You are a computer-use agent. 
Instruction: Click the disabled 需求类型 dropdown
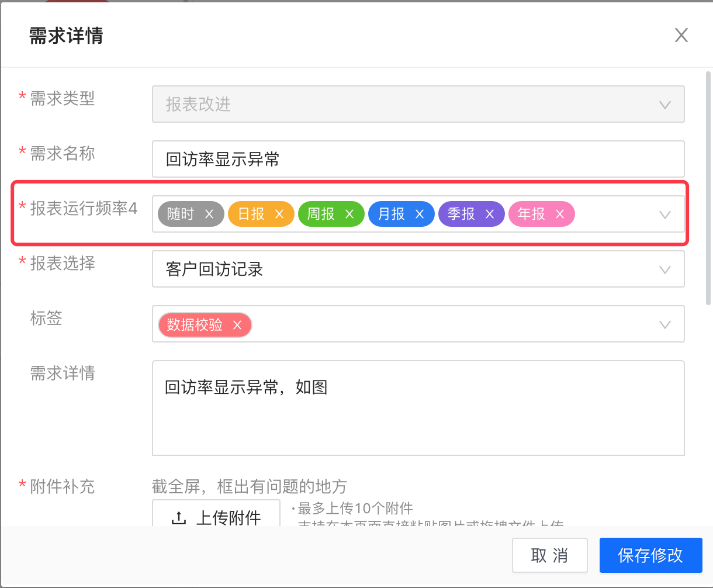click(418, 105)
